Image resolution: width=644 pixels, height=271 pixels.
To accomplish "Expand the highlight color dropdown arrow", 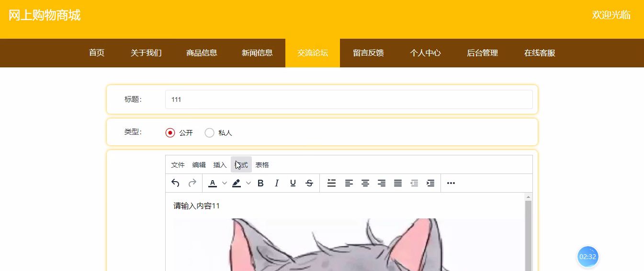I will (x=249, y=183).
